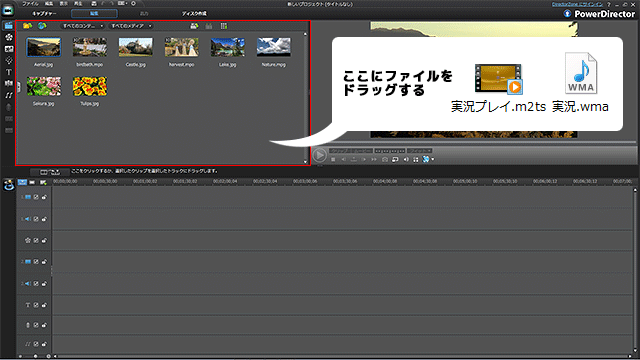Click the large play button in preview
This screenshot has width=640, height=360.
[x=319, y=155]
